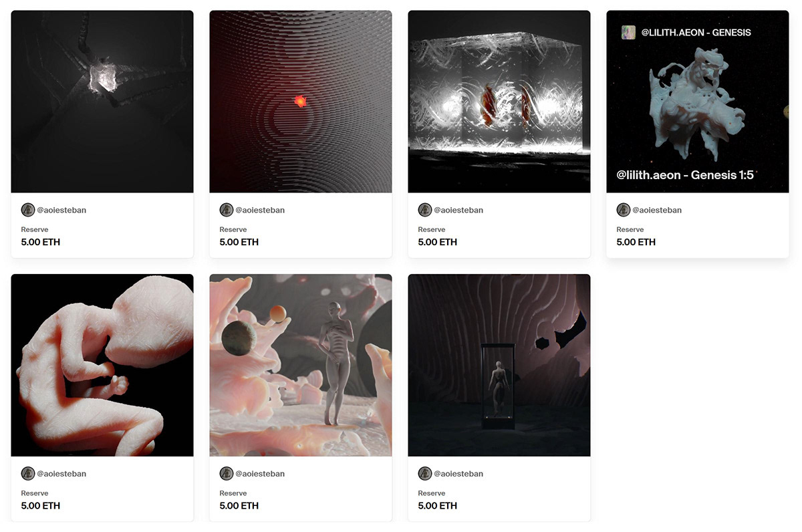Click the 5.00 ETH reserve on glass case card

tap(438, 506)
